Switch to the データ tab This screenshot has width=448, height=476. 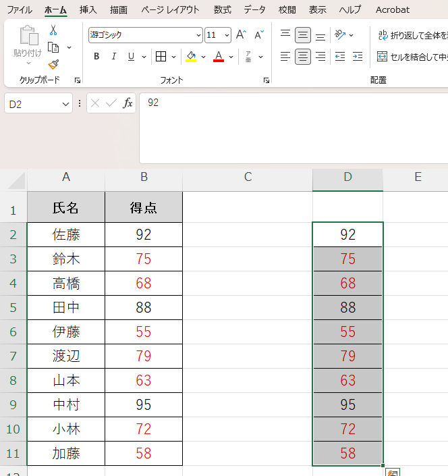pyautogui.click(x=255, y=9)
